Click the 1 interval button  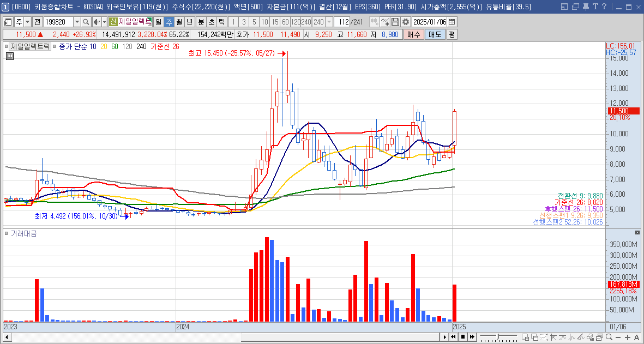tap(234, 22)
